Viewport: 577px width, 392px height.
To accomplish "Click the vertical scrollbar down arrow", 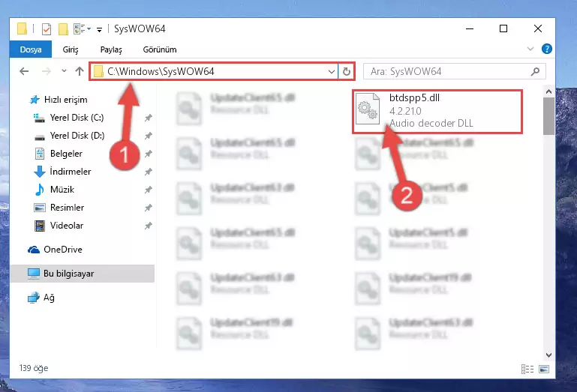I will (x=548, y=355).
